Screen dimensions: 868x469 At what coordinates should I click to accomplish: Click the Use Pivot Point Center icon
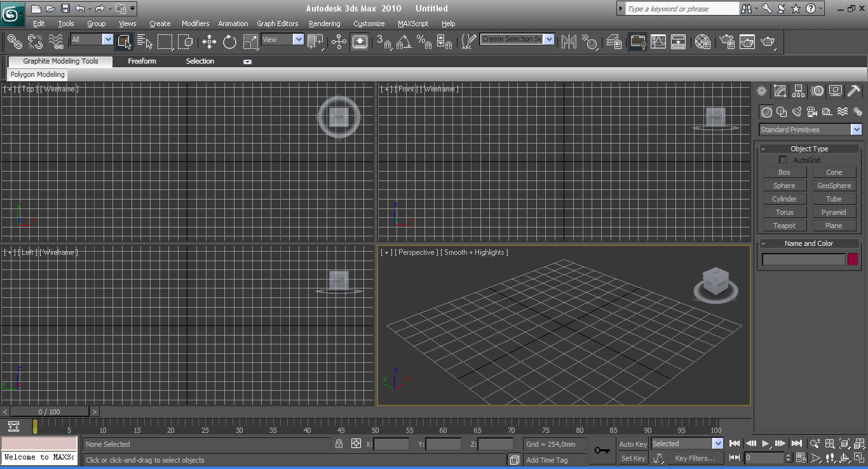point(315,42)
